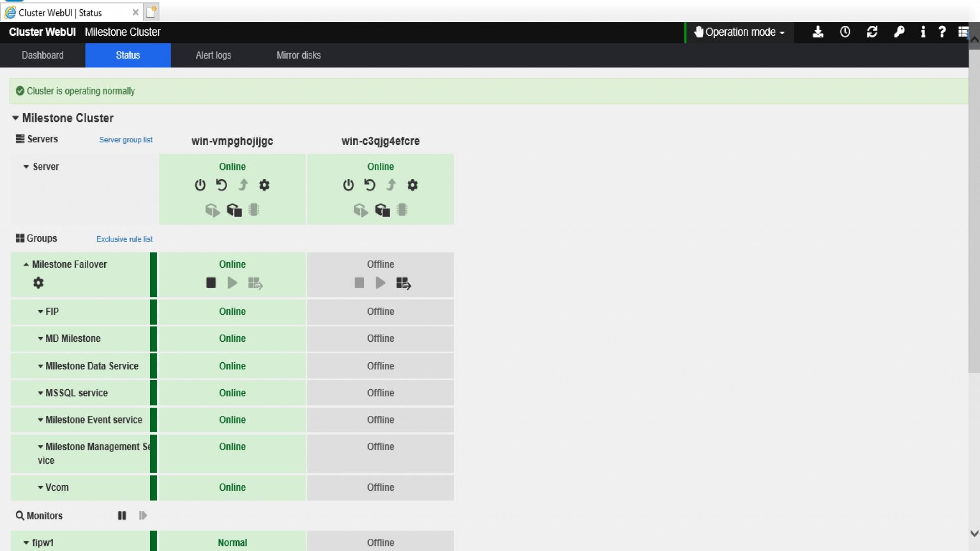This screenshot has height=551, width=980.
Task: Open settings gear for win-c3qjg4efcre
Action: coord(412,185)
